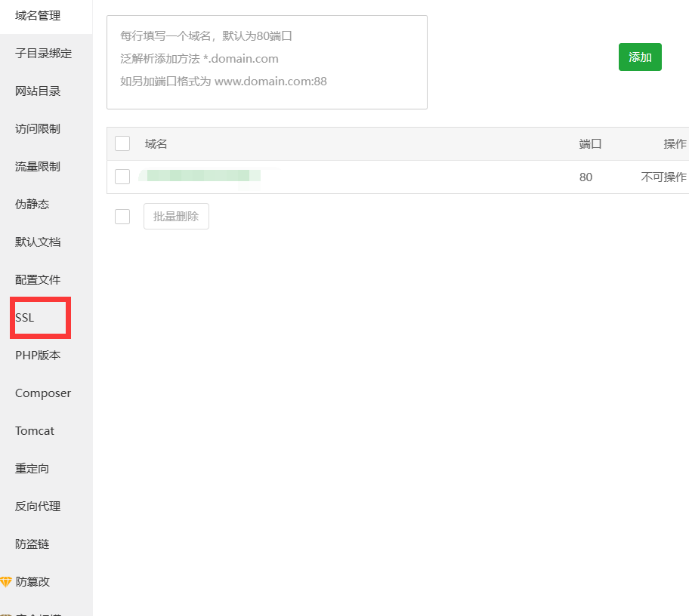This screenshot has height=616, width=689.
Task: Go to the Tomcat tab
Action: [35, 431]
